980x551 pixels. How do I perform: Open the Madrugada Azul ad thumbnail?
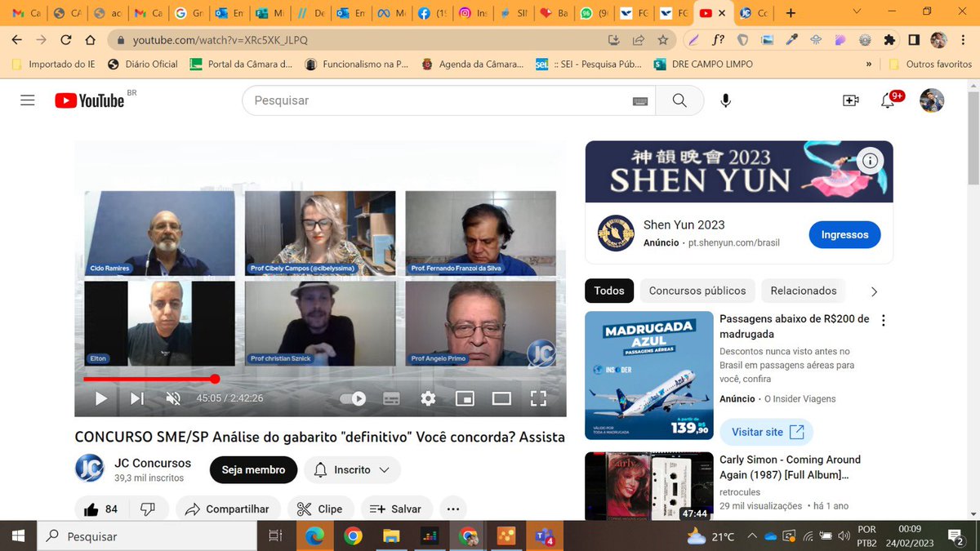[649, 375]
